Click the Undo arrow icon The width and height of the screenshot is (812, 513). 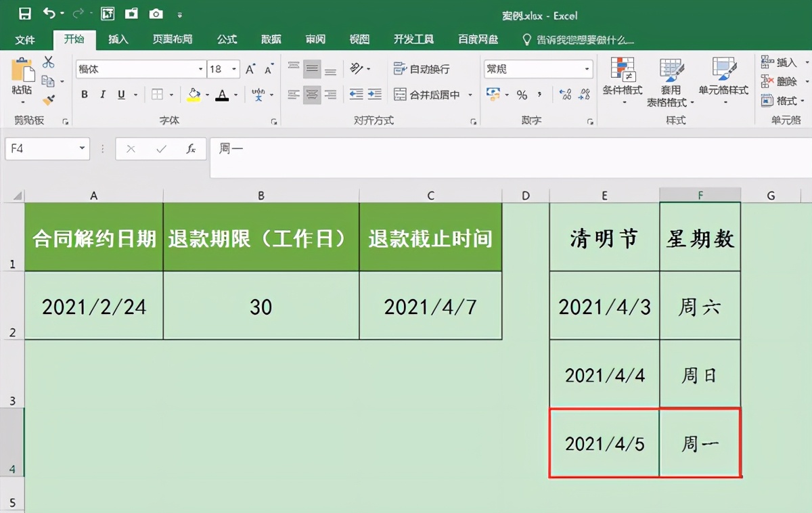[49, 14]
